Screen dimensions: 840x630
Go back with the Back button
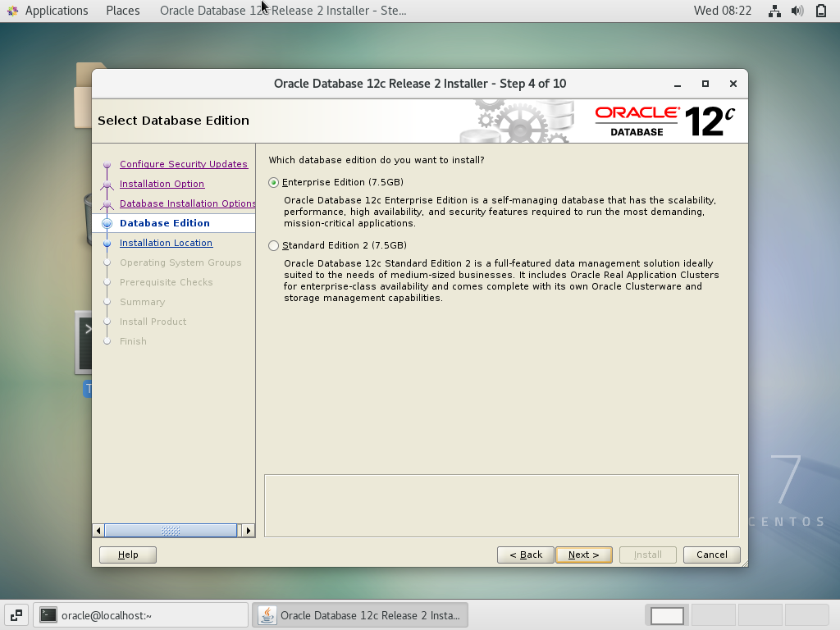526,555
